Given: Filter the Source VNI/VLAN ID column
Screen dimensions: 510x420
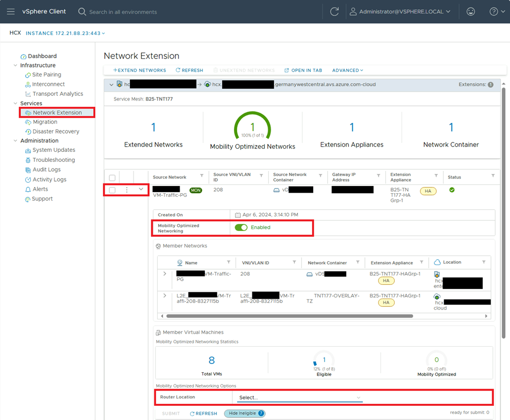Looking at the screenshot, I should 261,175.
